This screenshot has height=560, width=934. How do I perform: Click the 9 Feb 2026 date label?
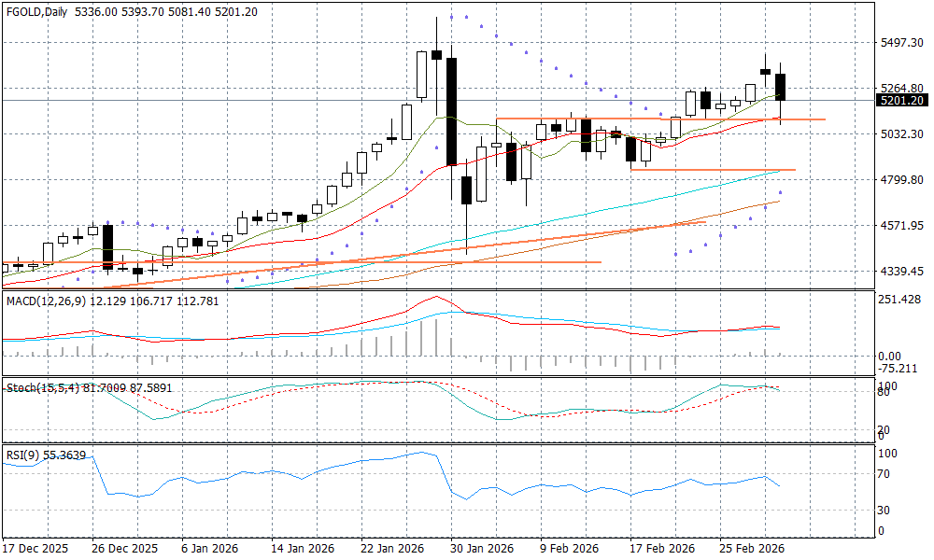click(570, 547)
